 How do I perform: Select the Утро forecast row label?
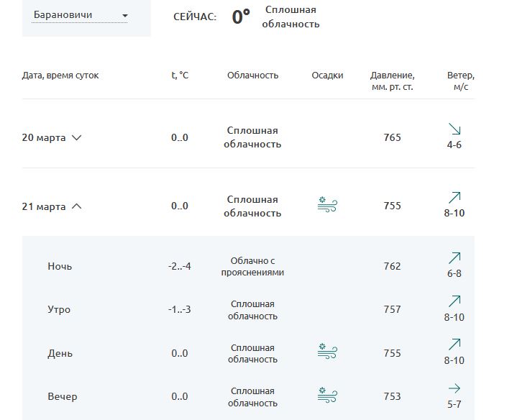(x=59, y=309)
